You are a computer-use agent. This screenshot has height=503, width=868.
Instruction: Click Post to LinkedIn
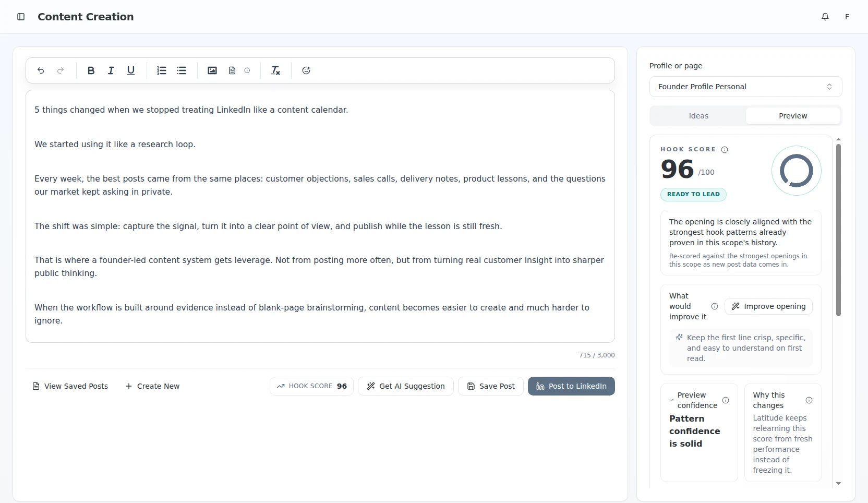(571, 386)
